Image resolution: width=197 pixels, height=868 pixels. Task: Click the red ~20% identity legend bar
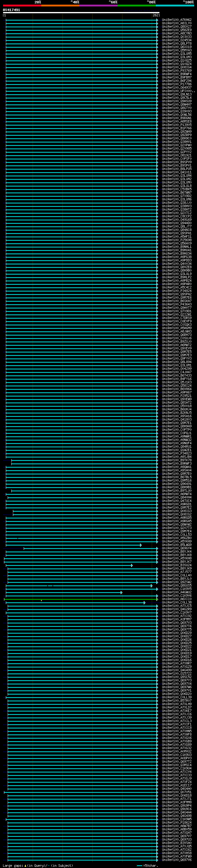coord(22,6)
